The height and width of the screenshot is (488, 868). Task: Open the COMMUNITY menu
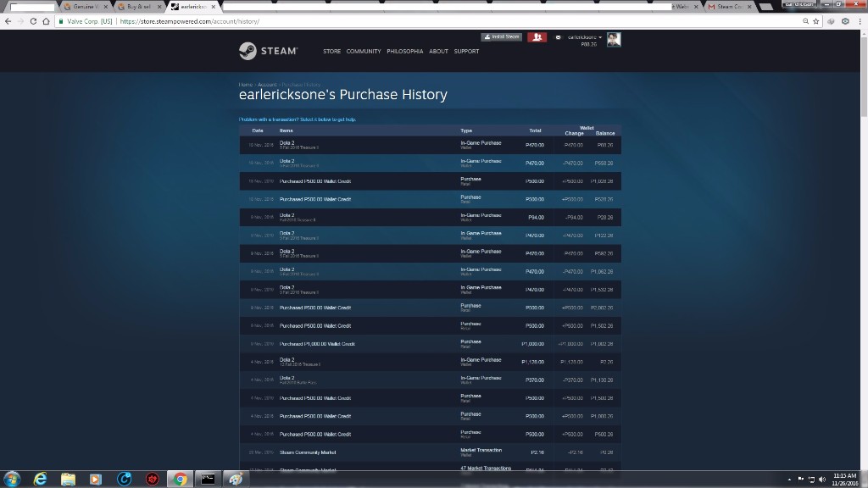pos(364,52)
